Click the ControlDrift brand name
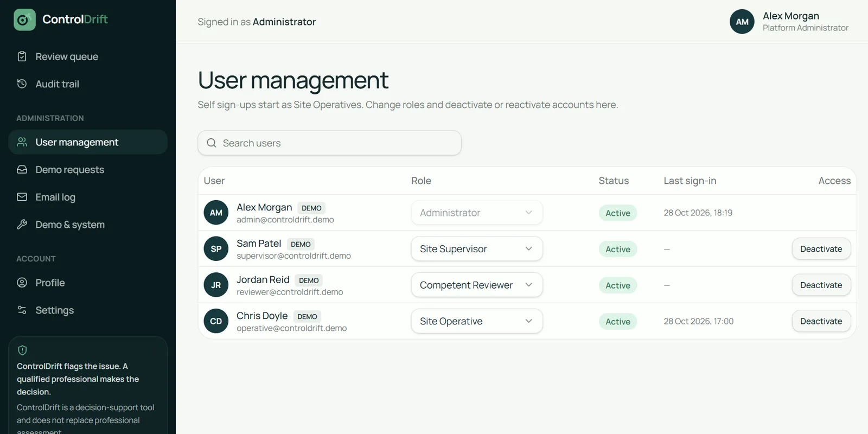The width and height of the screenshot is (868, 434). 75,20
